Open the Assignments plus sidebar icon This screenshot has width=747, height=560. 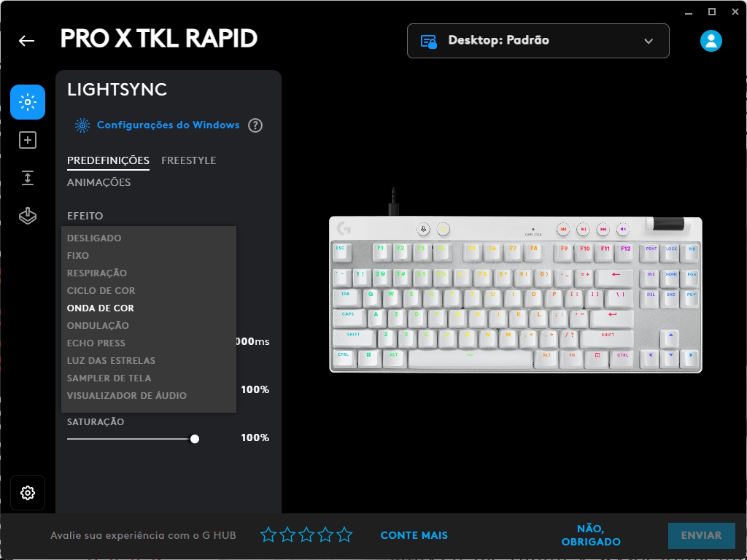28,140
